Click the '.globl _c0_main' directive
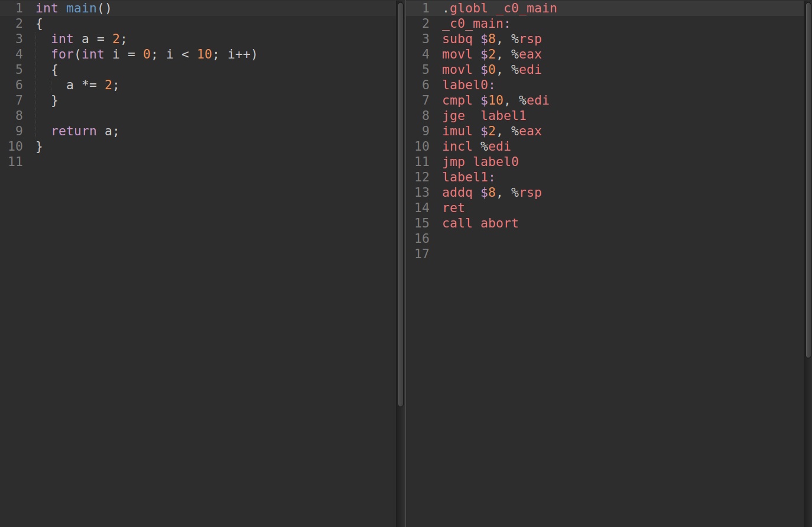 click(499, 8)
